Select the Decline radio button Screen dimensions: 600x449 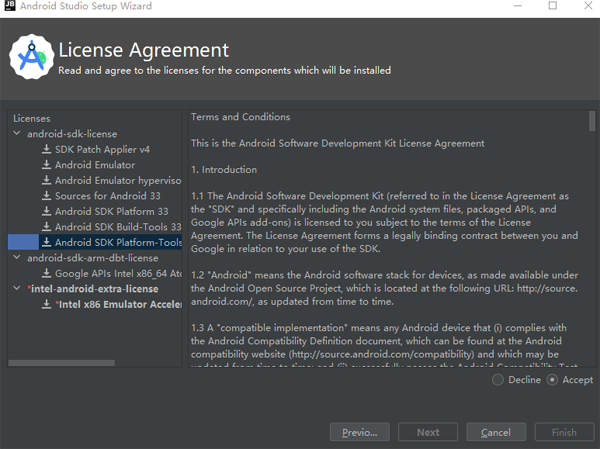[x=499, y=380]
